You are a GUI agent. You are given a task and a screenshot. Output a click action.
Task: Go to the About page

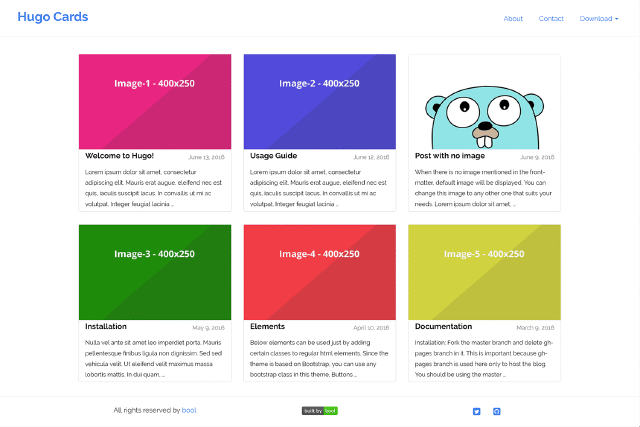(x=513, y=19)
